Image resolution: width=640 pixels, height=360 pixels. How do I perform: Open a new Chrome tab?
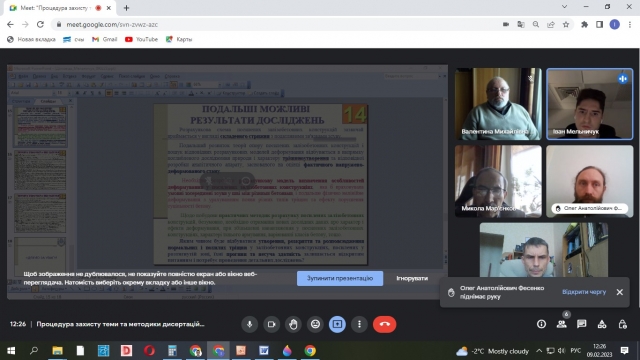point(126,8)
